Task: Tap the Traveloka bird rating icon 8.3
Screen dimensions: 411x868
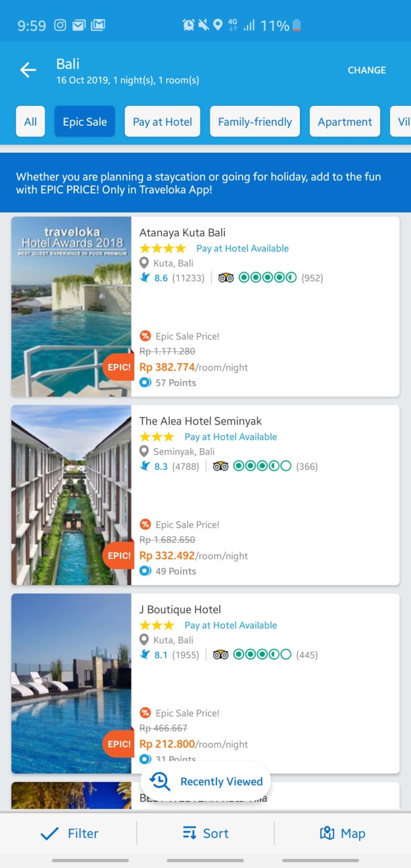Action: (x=145, y=466)
